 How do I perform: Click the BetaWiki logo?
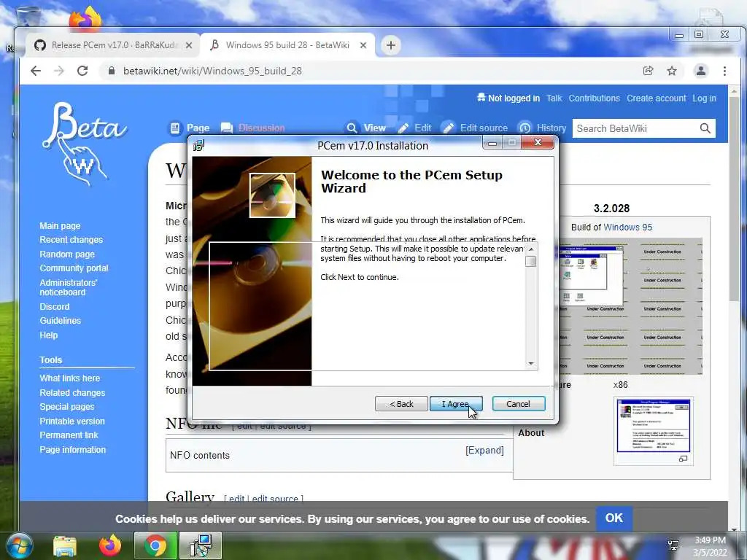[x=84, y=144]
